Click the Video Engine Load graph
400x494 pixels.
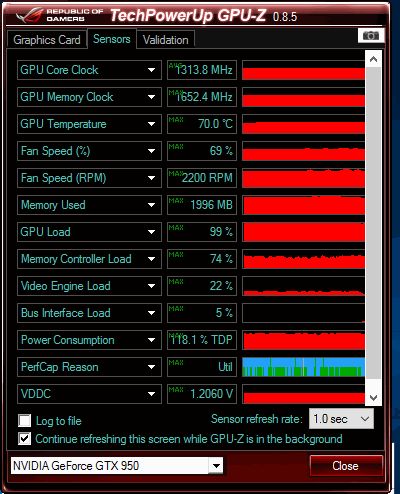(x=303, y=286)
